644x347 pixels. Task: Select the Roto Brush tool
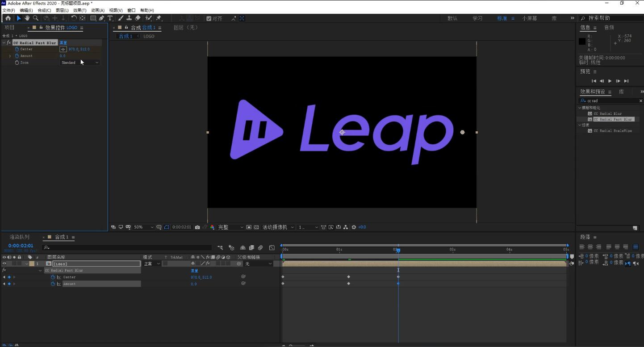149,18
